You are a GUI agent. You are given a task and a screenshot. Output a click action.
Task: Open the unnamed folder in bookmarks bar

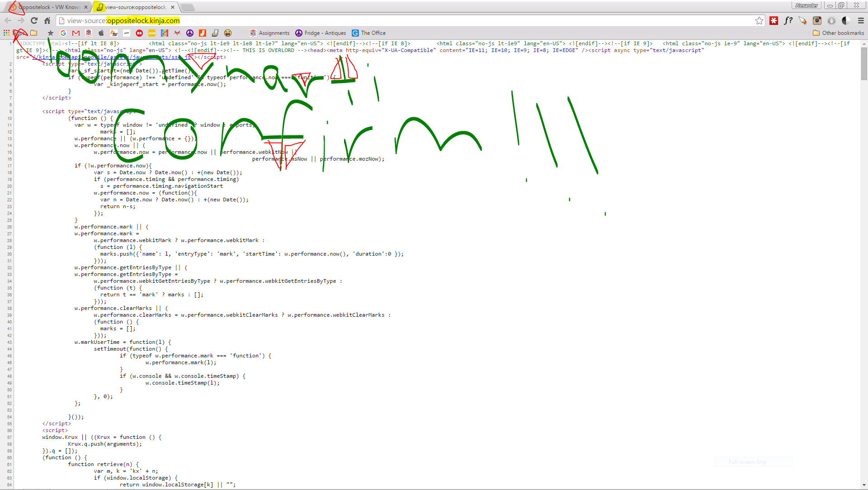pos(34,33)
